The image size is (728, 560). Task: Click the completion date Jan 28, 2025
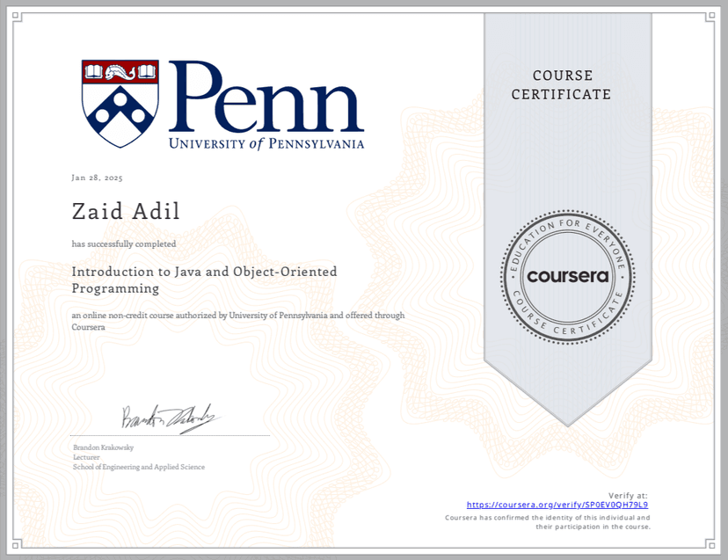pos(98,178)
